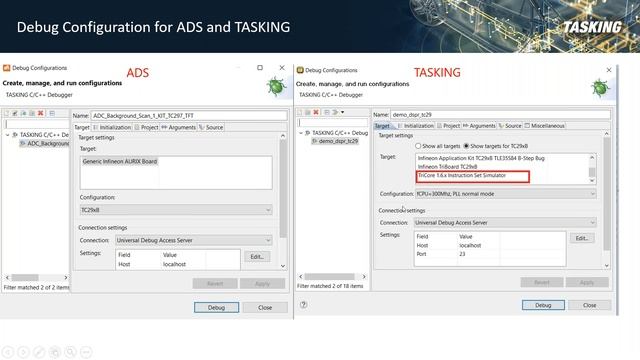Click Debug button in TASKING dialog
This screenshot has height=360, width=640.
(543, 305)
